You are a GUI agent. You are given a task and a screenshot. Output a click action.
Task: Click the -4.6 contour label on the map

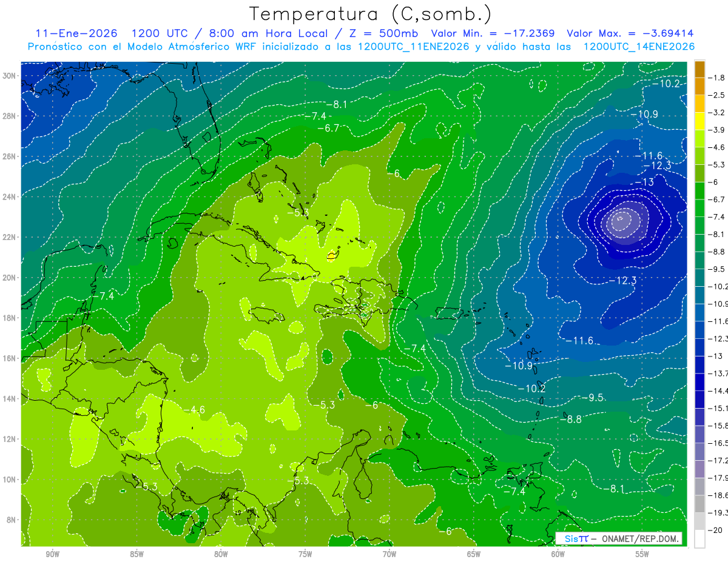click(x=194, y=410)
